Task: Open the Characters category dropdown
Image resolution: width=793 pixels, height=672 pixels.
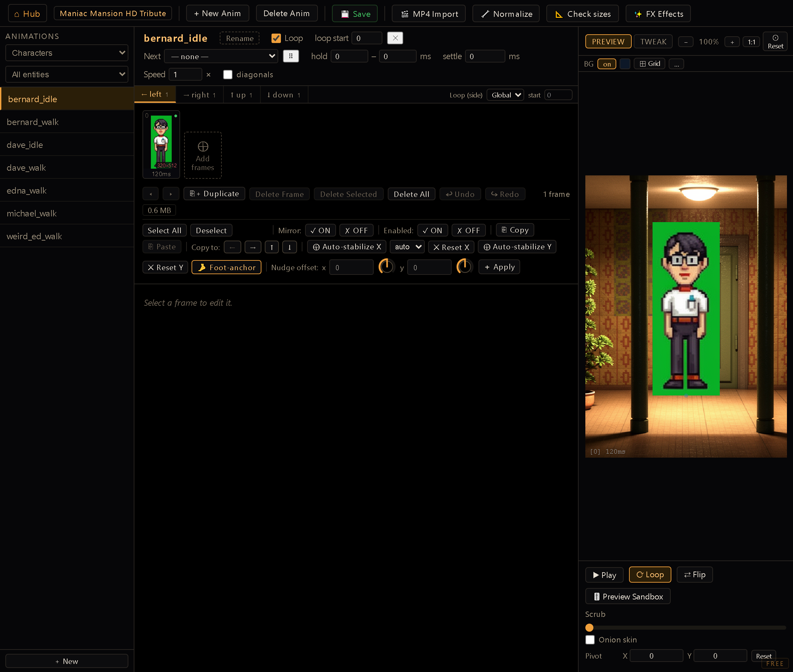Action: pyautogui.click(x=67, y=53)
